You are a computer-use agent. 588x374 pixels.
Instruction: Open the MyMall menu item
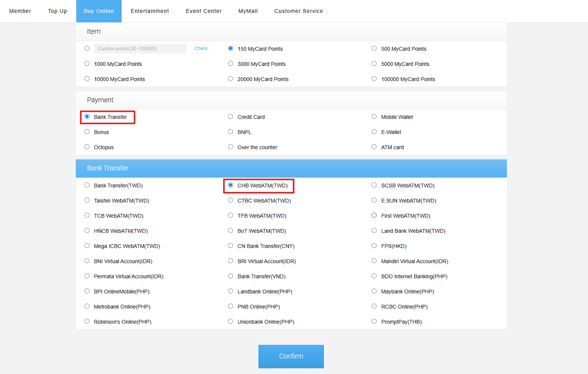tap(248, 11)
